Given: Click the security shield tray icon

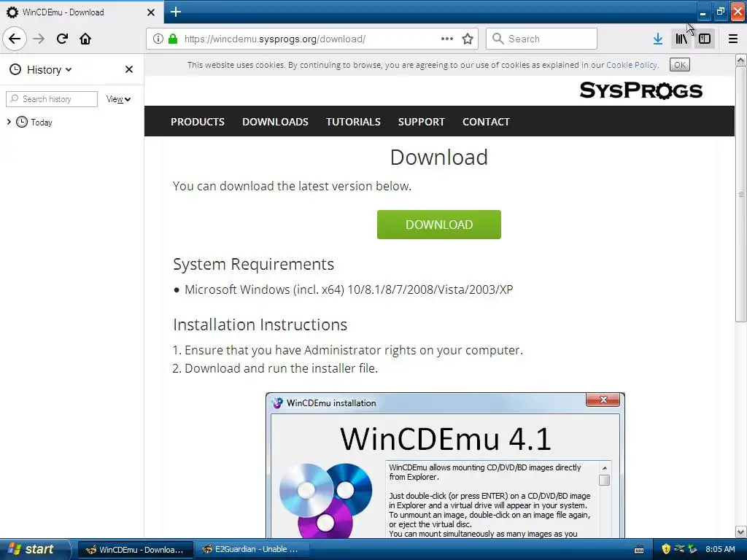Looking at the screenshot, I should coord(666,549).
